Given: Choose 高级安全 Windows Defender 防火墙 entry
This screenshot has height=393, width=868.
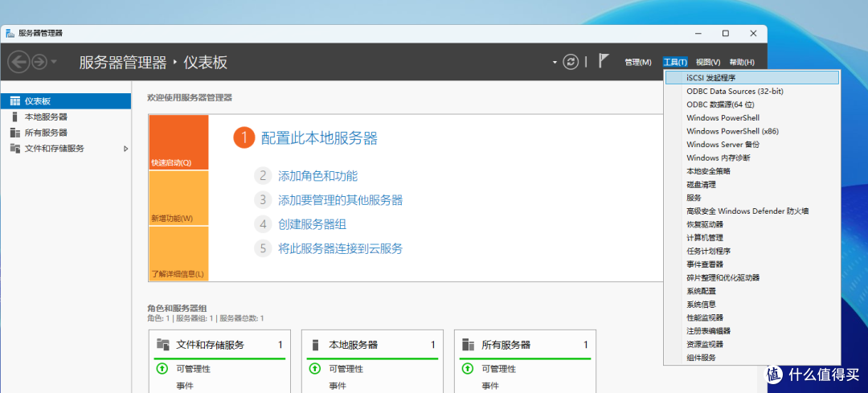Looking at the screenshot, I should (x=751, y=211).
